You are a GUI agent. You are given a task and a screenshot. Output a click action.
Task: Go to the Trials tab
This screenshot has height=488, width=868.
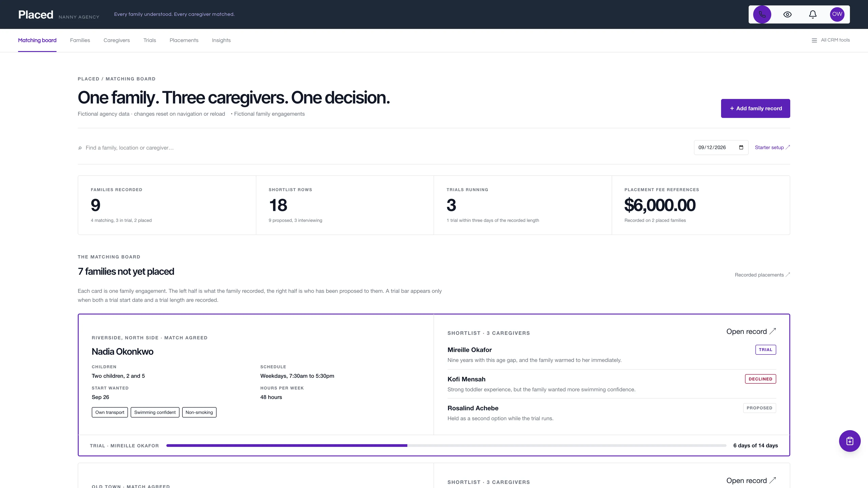pos(150,40)
